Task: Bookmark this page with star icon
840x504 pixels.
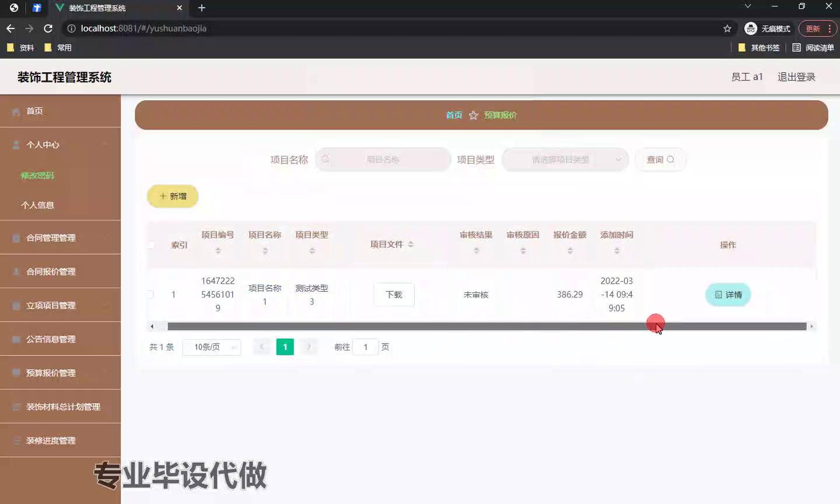Action: click(727, 29)
